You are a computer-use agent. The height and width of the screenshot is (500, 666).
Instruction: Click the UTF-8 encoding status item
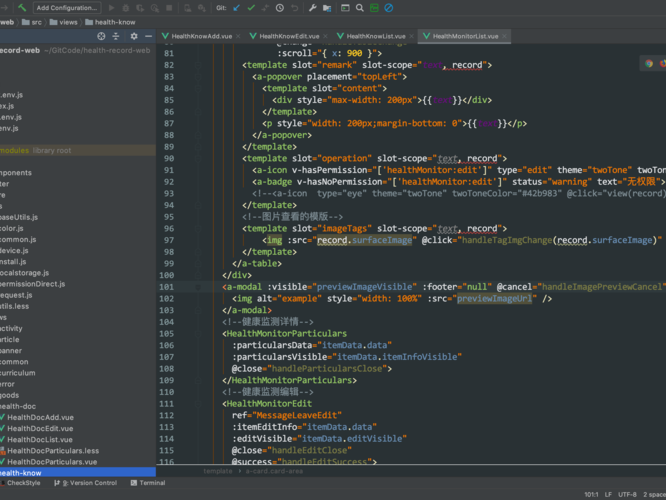click(x=627, y=494)
